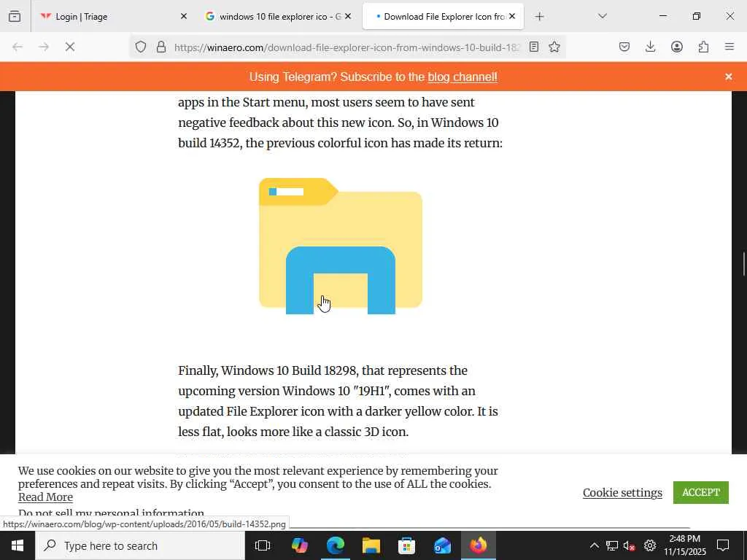Dismiss the Telegram banner
The width and height of the screenshot is (747, 560).
[x=729, y=76]
